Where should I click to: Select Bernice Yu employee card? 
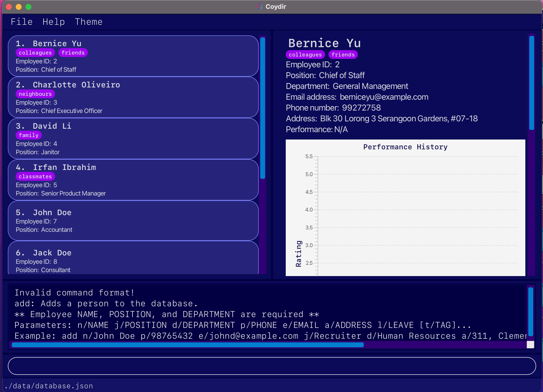point(133,56)
